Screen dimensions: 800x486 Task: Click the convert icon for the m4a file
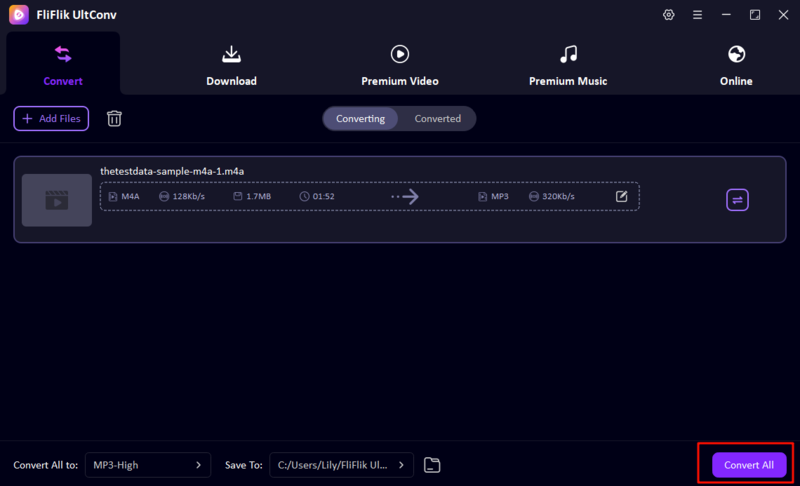tap(737, 200)
